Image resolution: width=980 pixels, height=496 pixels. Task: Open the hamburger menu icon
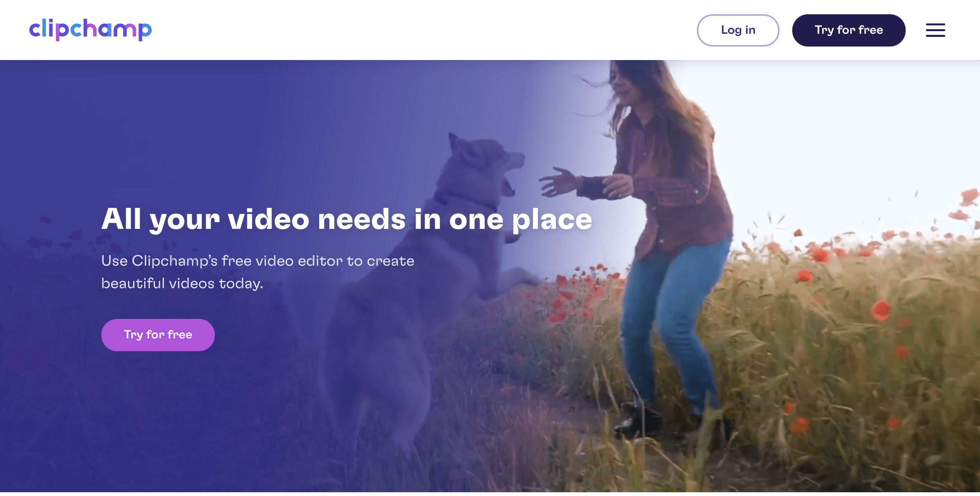pyautogui.click(x=935, y=30)
